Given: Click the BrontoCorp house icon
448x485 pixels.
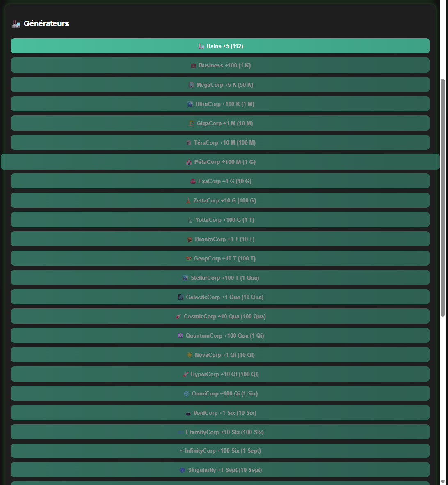Looking at the screenshot, I should pyautogui.click(x=190, y=239).
